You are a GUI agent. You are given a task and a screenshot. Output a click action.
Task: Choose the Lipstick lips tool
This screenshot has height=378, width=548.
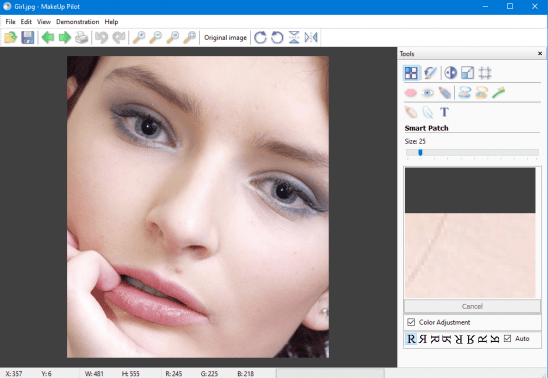tap(411, 93)
